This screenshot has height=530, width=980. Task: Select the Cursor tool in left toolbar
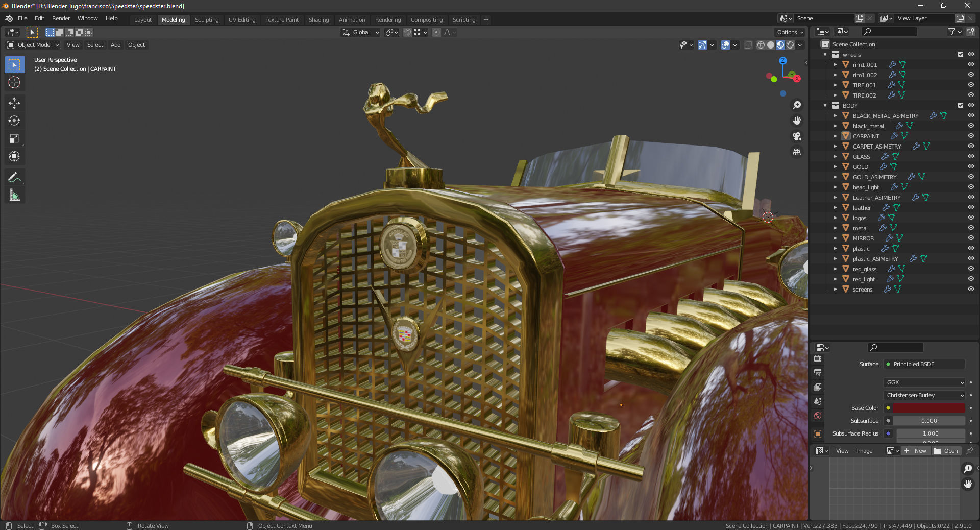pyautogui.click(x=14, y=82)
